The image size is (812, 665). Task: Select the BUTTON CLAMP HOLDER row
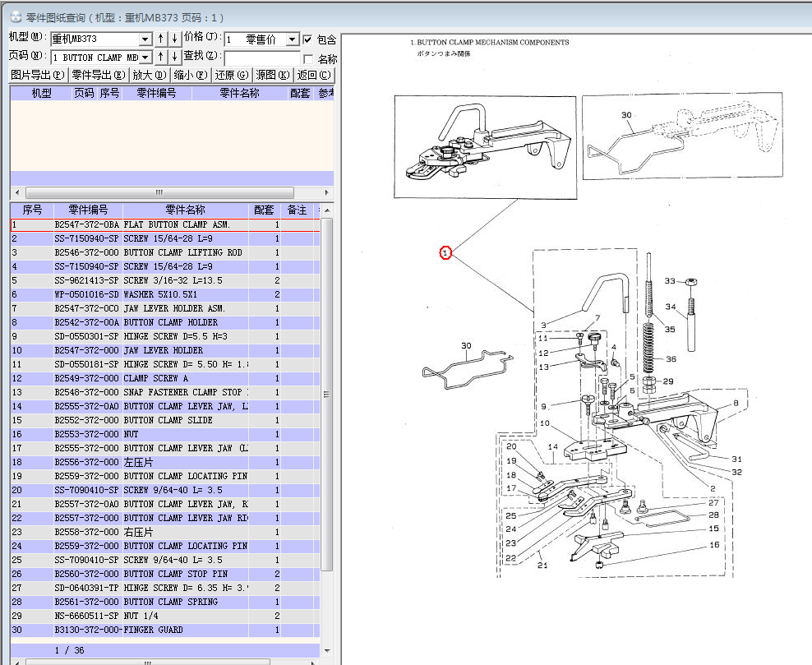tap(171, 322)
